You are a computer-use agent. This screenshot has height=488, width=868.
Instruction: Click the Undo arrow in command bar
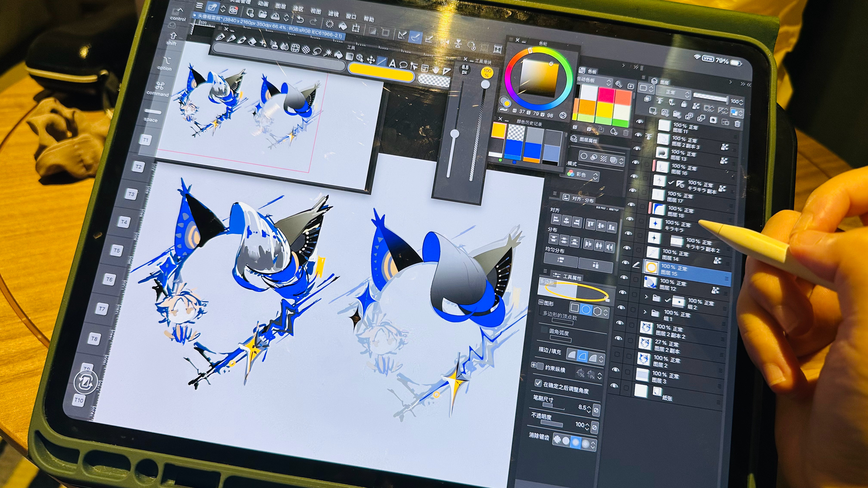point(300,19)
